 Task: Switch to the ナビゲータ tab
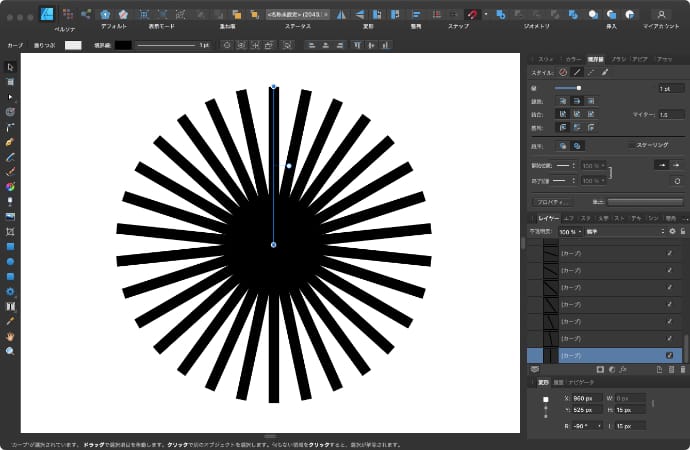click(x=581, y=382)
